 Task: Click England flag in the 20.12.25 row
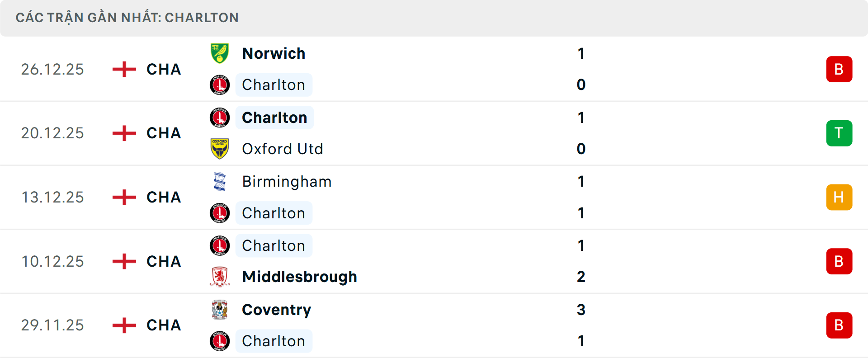(124, 133)
